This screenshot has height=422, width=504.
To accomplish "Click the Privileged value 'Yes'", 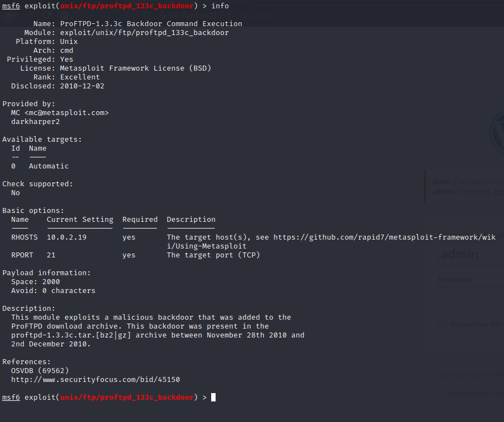I will pos(67,59).
